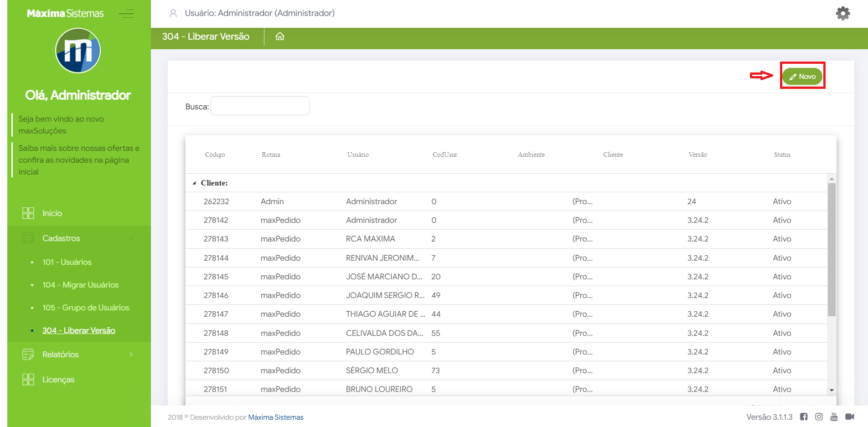Go to Início in sidebar
868x427 pixels.
(52, 213)
